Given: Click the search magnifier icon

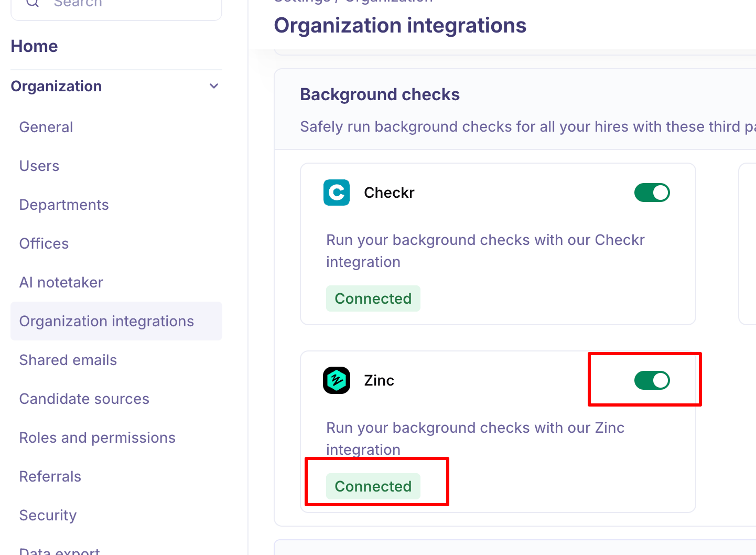Looking at the screenshot, I should (x=33, y=3).
